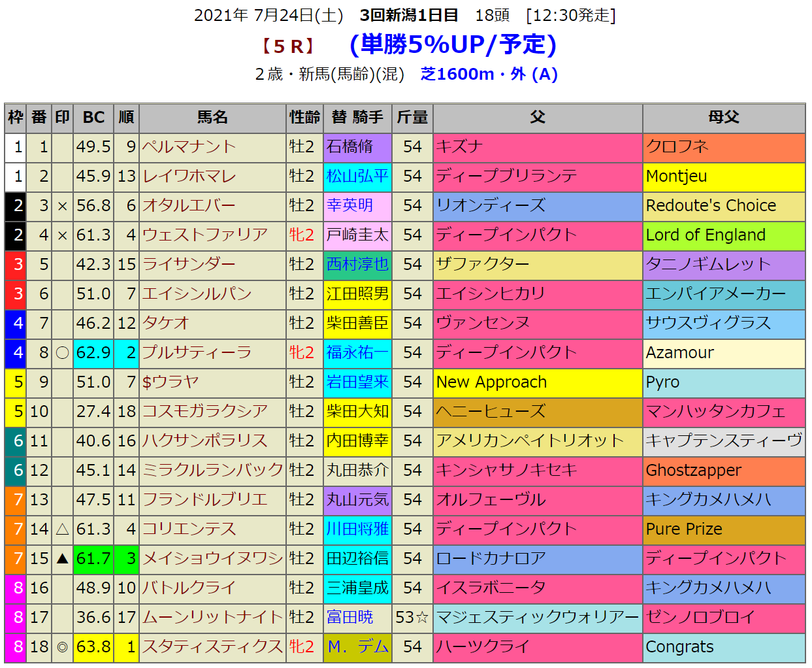812x668 pixels.
Task: Click the 単勝5%UP/予定 title text
Action: click(x=453, y=44)
